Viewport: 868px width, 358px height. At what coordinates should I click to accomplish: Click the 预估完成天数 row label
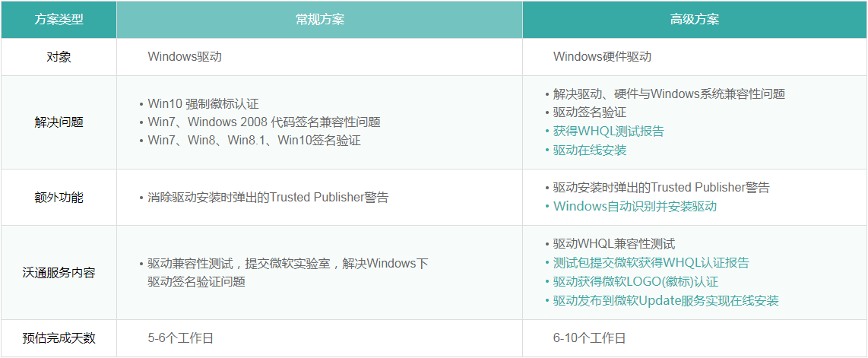pos(59,339)
